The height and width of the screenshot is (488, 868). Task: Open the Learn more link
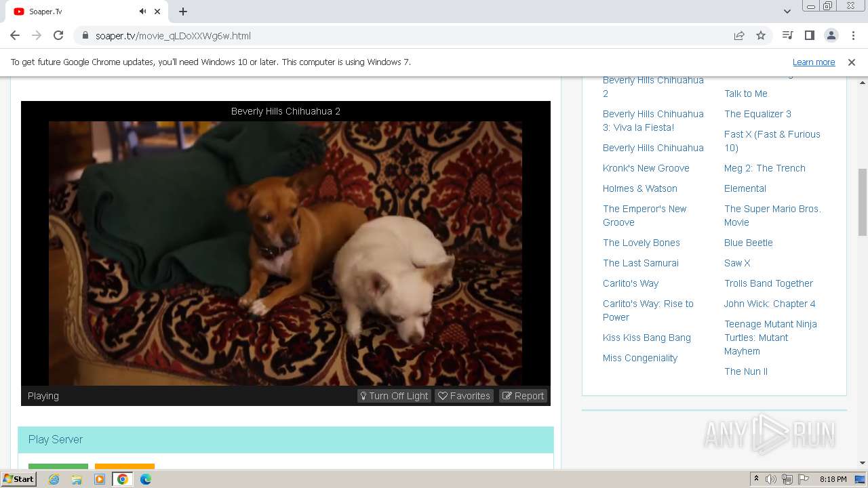814,62
